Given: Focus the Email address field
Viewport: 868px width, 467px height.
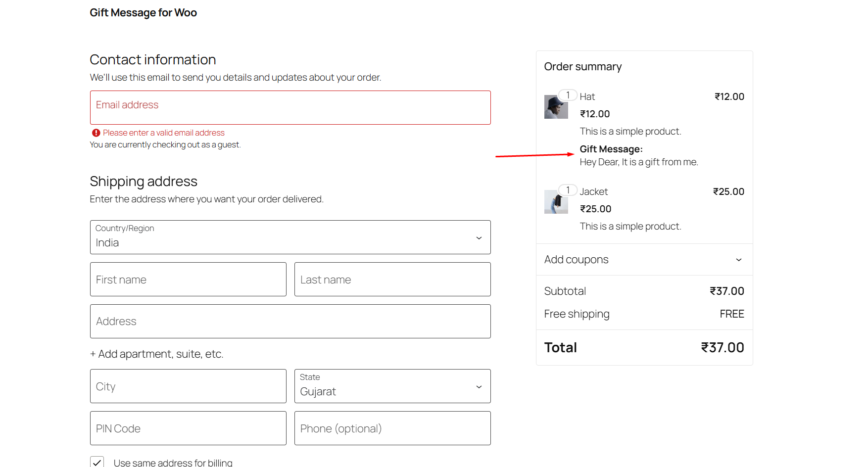Looking at the screenshot, I should tap(290, 107).
